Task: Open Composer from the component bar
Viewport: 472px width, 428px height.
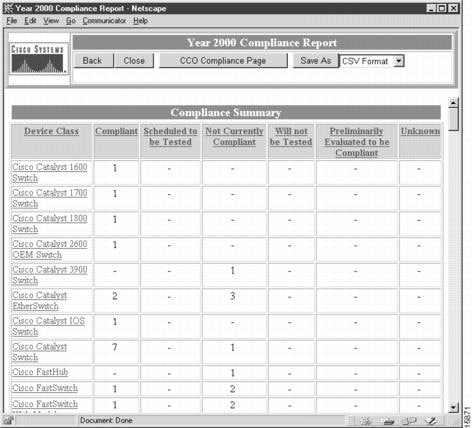Action: [x=431, y=421]
